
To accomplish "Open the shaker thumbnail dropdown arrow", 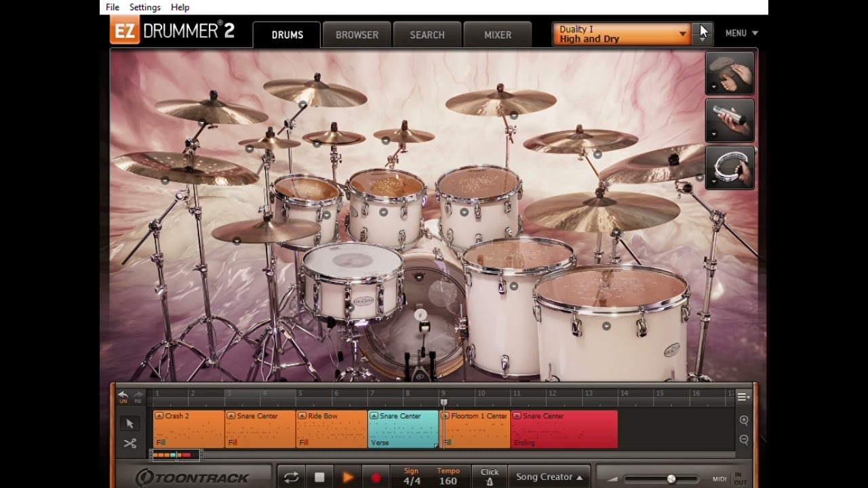I will (713, 135).
